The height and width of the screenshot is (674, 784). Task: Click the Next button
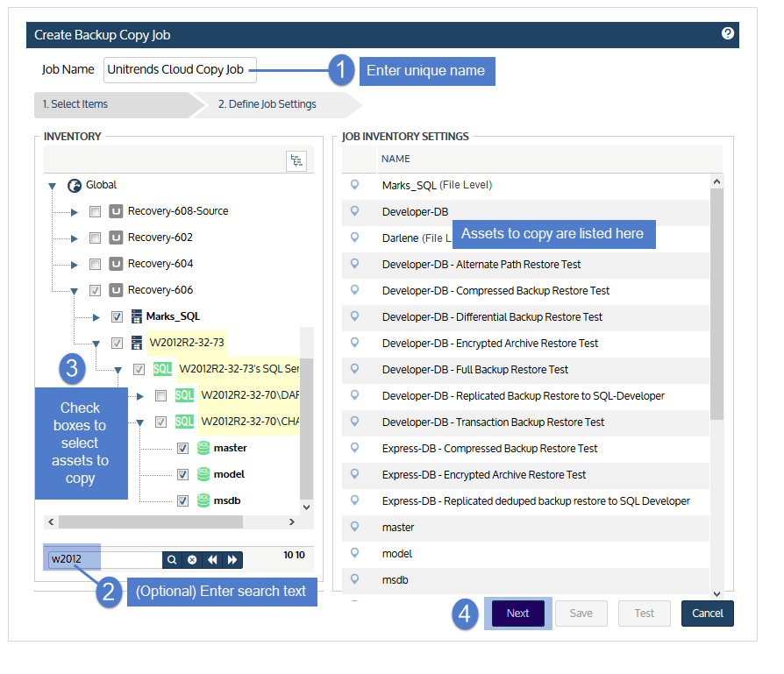click(518, 613)
